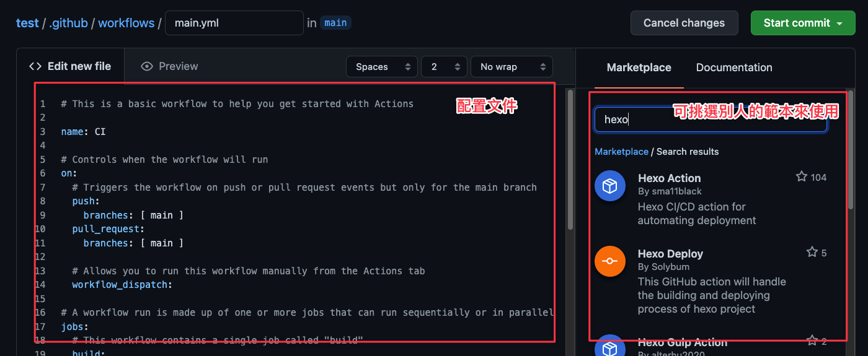The image size is (868, 356).
Task: Open the .github folder breadcrumb
Action: (68, 23)
